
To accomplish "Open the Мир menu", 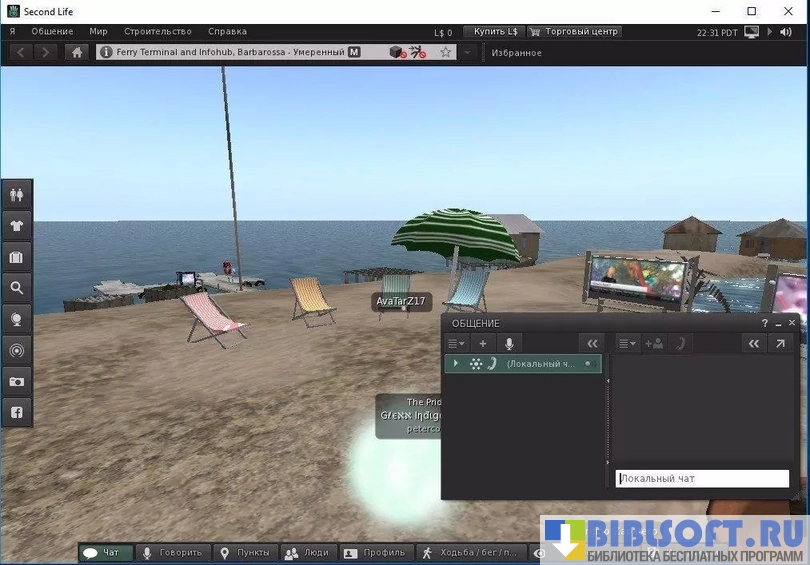I will coord(98,32).
